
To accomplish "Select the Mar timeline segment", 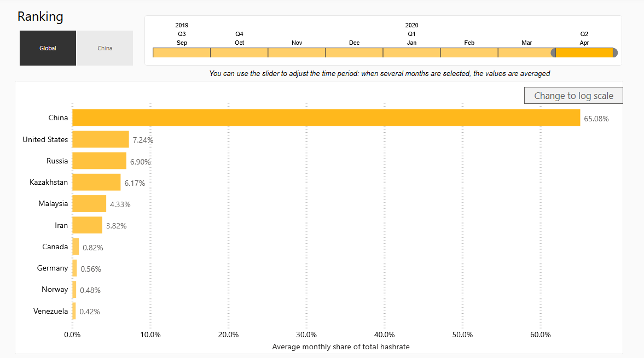I will pos(525,52).
